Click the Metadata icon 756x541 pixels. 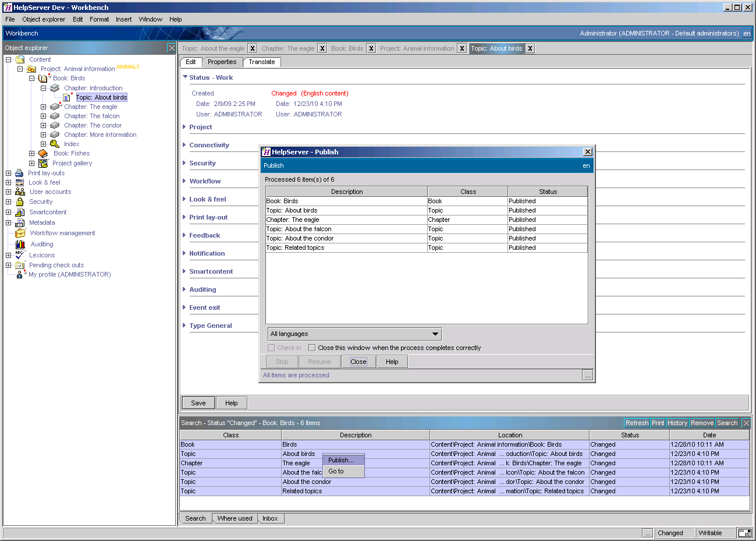click(20, 222)
